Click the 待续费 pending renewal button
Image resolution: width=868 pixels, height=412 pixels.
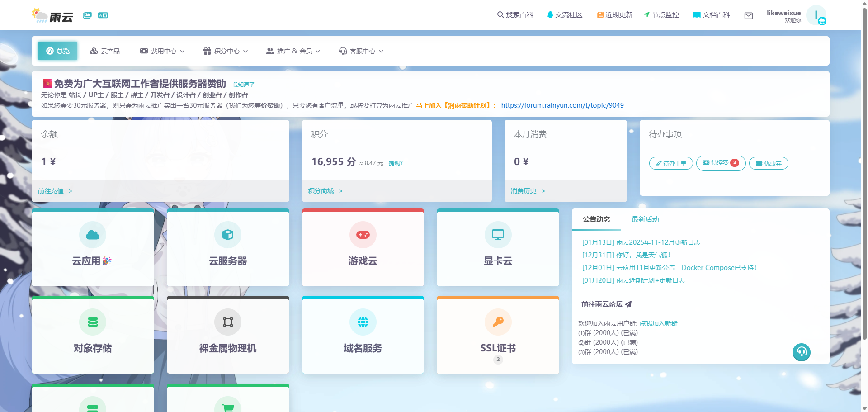pyautogui.click(x=721, y=163)
